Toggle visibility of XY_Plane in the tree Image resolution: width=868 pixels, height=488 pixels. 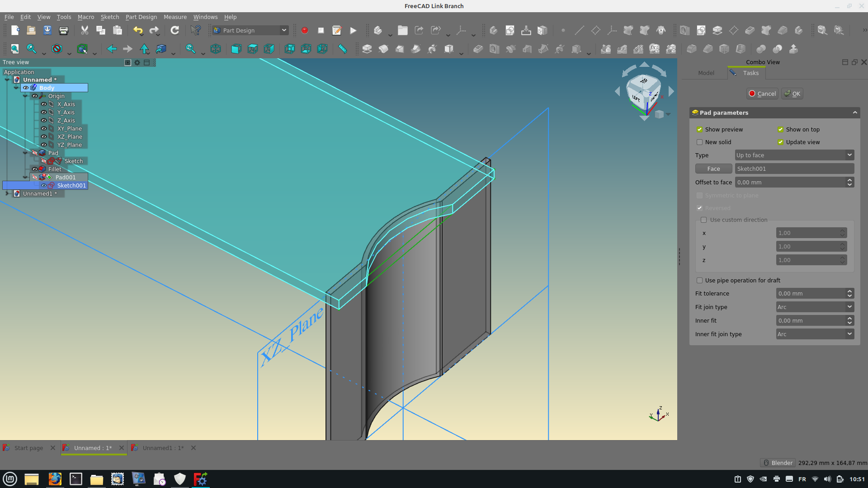[x=43, y=128]
